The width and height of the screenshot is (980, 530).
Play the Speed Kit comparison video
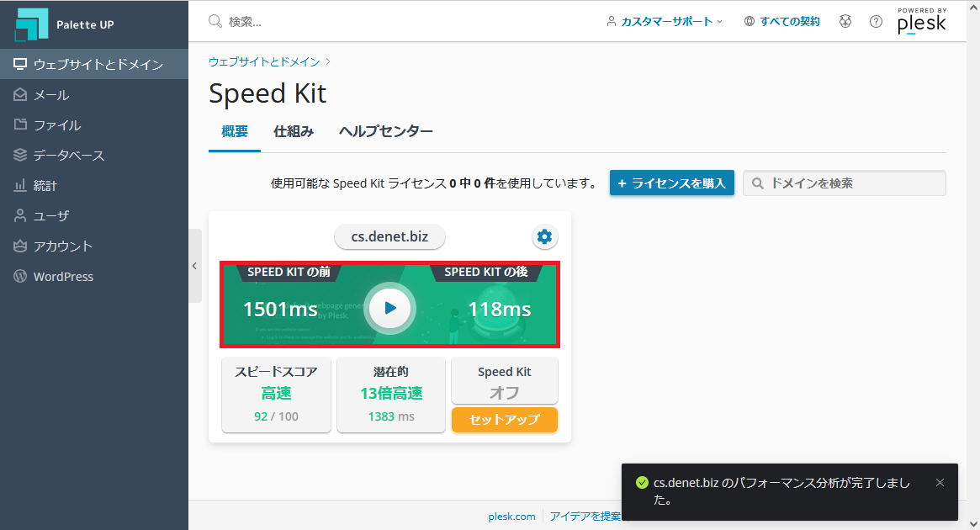coord(390,308)
